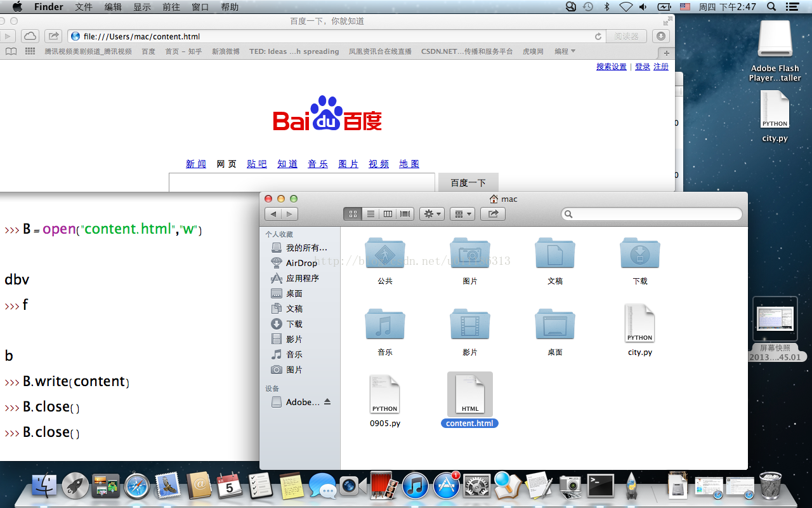Click the Finder window search field
Image resolution: width=812 pixels, height=508 pixels.
[x=652, y=214]
